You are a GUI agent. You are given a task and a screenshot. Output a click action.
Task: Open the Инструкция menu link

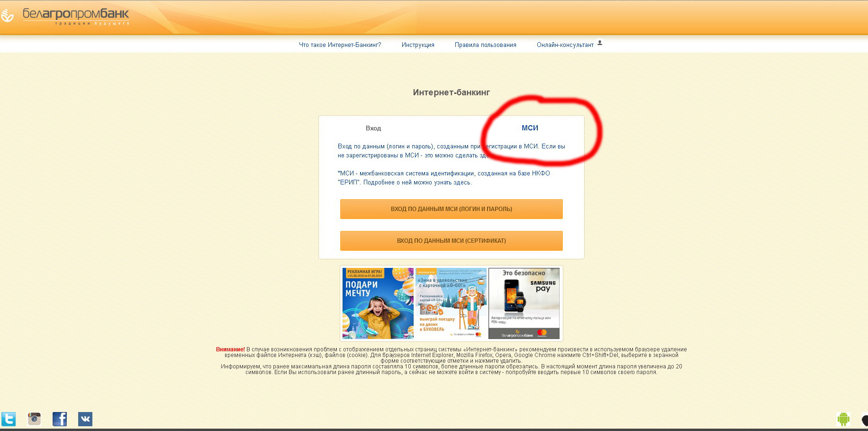(418, 45)
